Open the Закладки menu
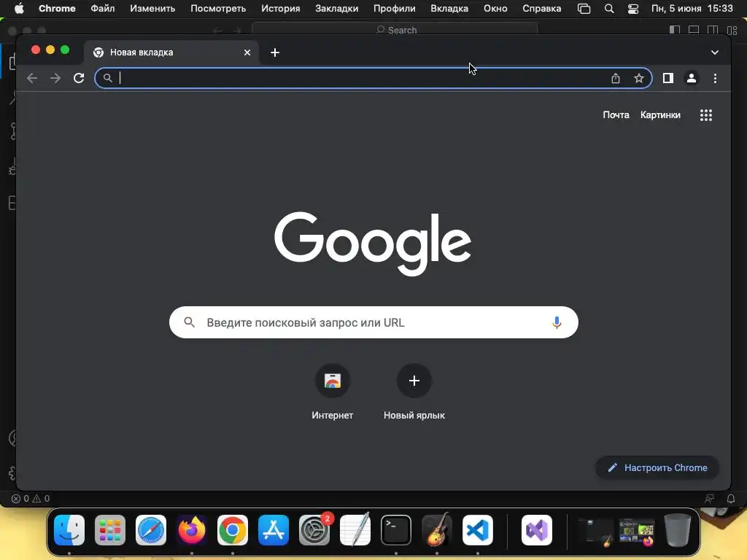This screenshot has width=747, height=560. tap(337, 9)
